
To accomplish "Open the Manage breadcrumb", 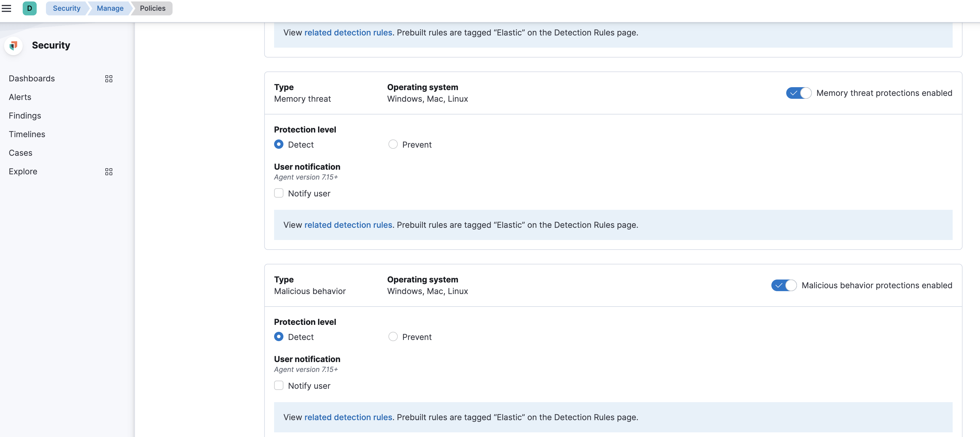I will click(110, 8).
